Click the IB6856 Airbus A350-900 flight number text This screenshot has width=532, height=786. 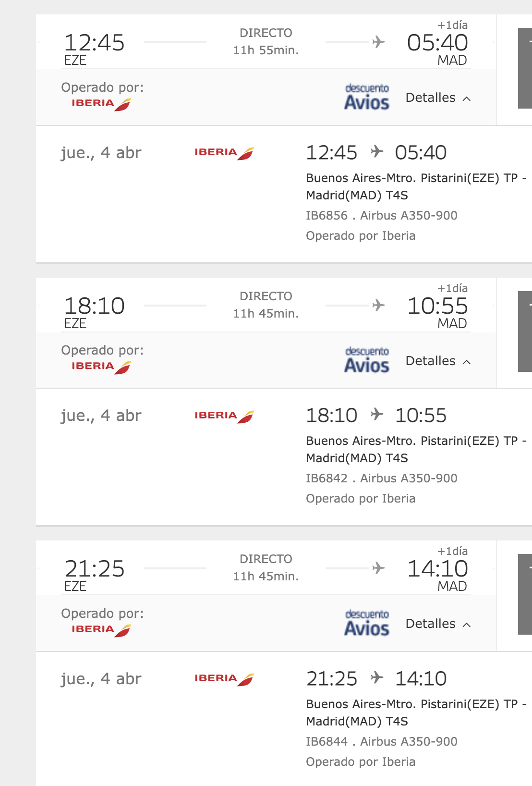[x=381, y=216]
